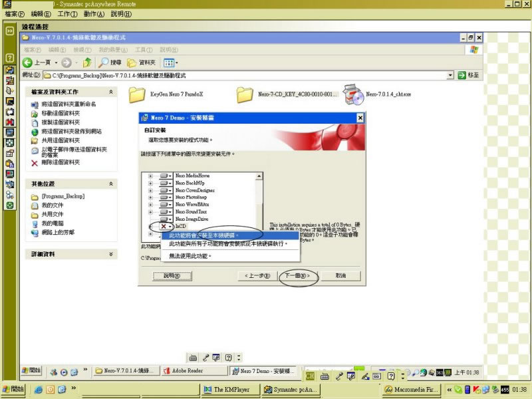The width and height of the screenshot is (532, 399).
Task: Click 刪除這個資料夾 delete folder task
Action: (57, 162)
